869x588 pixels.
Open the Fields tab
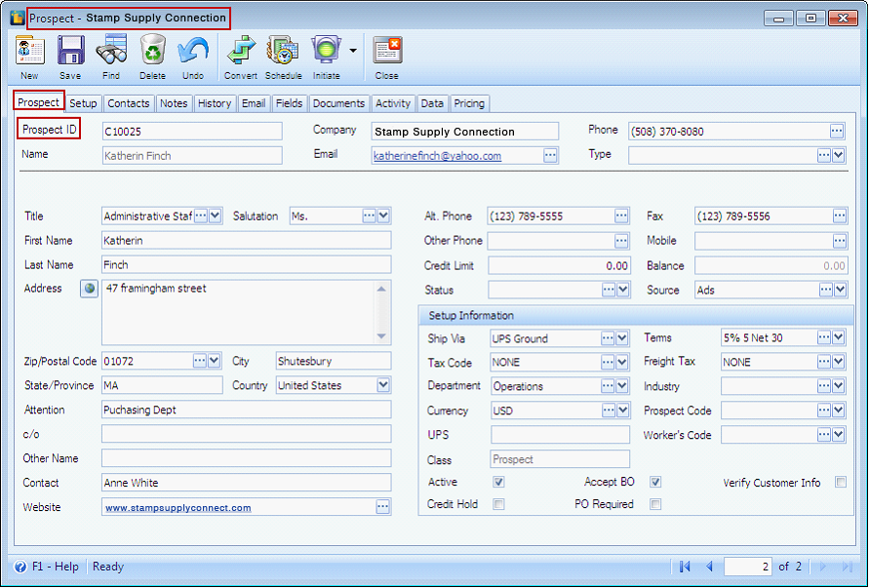tap(290, 103)
